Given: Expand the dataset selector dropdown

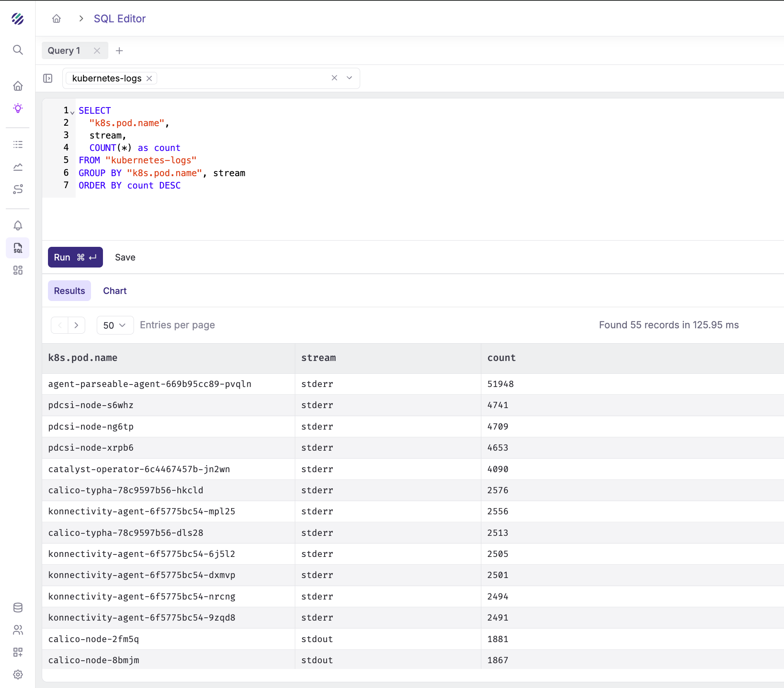Looking at the screenshot, I should (349, 78).
